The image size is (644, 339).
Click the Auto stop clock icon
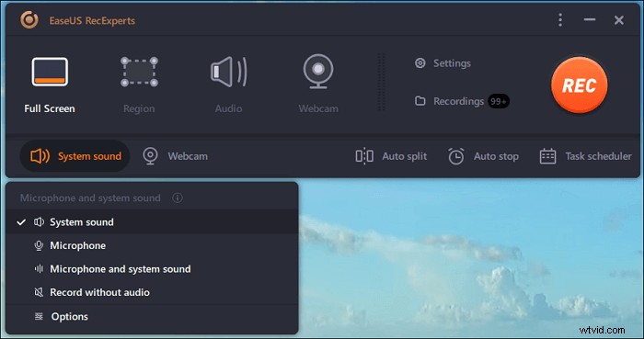pos(456,156)
